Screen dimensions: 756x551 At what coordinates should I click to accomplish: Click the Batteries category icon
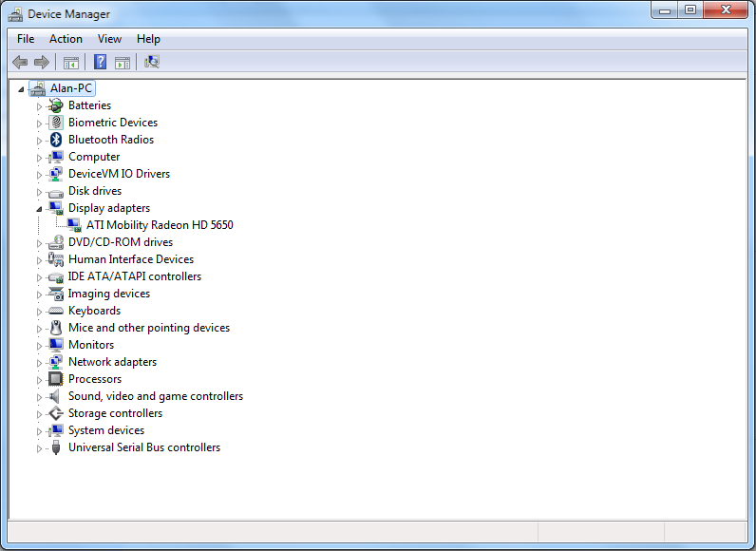click(56, 105)
